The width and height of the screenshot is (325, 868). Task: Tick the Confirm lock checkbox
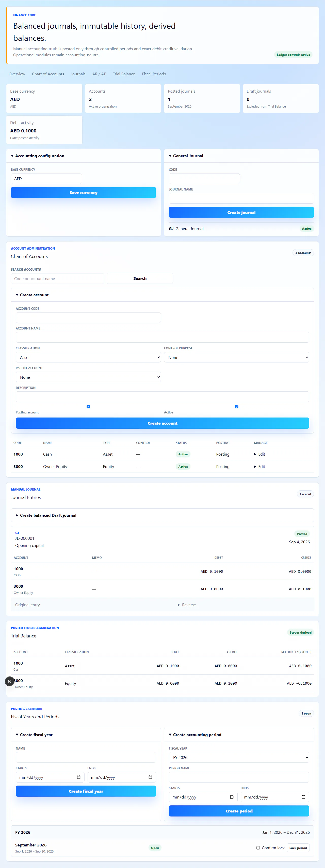(x=258, y=848)
